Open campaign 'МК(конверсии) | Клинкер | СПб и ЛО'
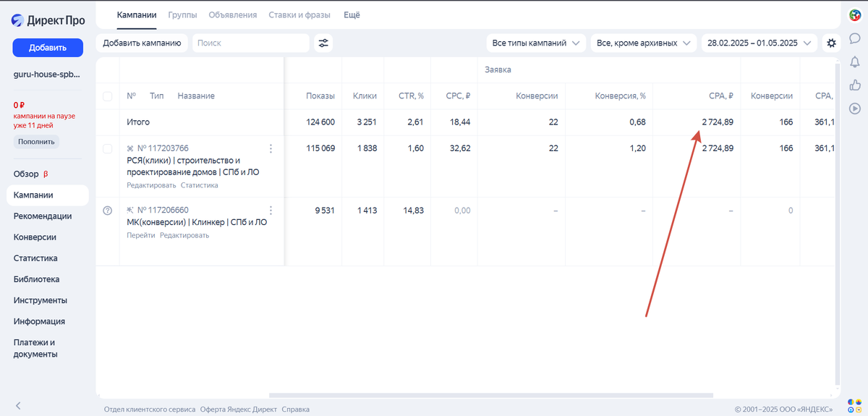The image size is (868, 416). click(197, 223)
